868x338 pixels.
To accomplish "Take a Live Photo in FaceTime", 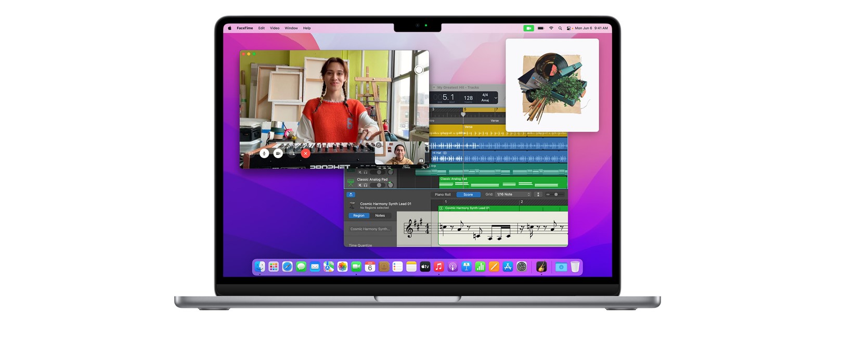I will (419, 70).
